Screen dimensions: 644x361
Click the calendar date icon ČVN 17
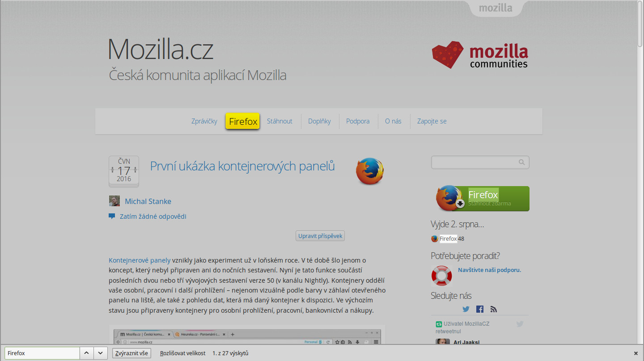[x=124, y=171]
